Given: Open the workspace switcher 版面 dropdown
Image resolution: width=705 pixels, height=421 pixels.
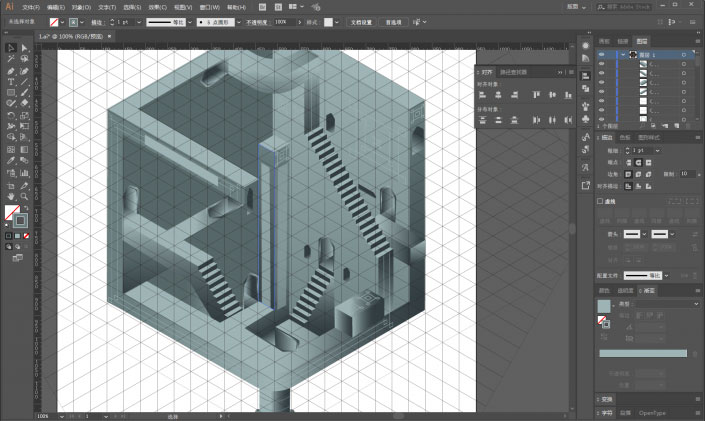Looking at the screenshot, I should pos(576,7).
